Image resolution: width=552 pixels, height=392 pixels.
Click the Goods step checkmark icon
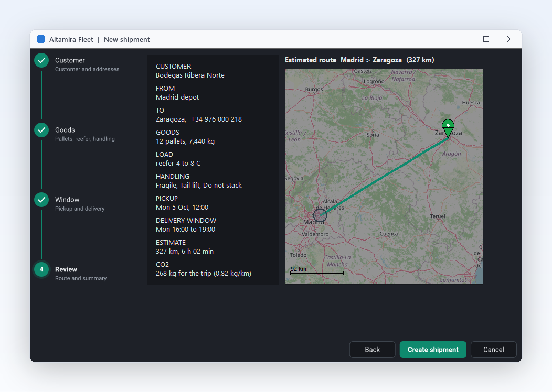[41, 130]
